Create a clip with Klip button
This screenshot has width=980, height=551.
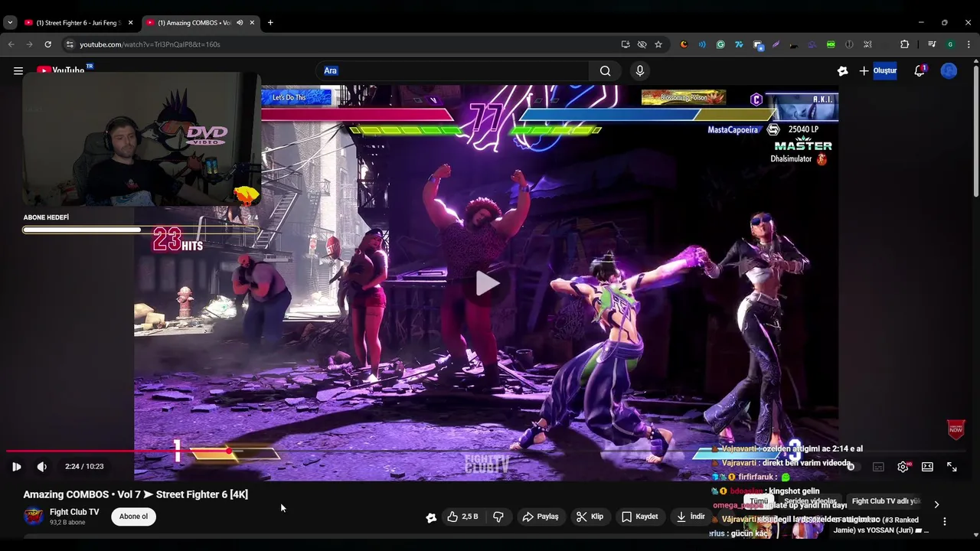tap(590, 517)
